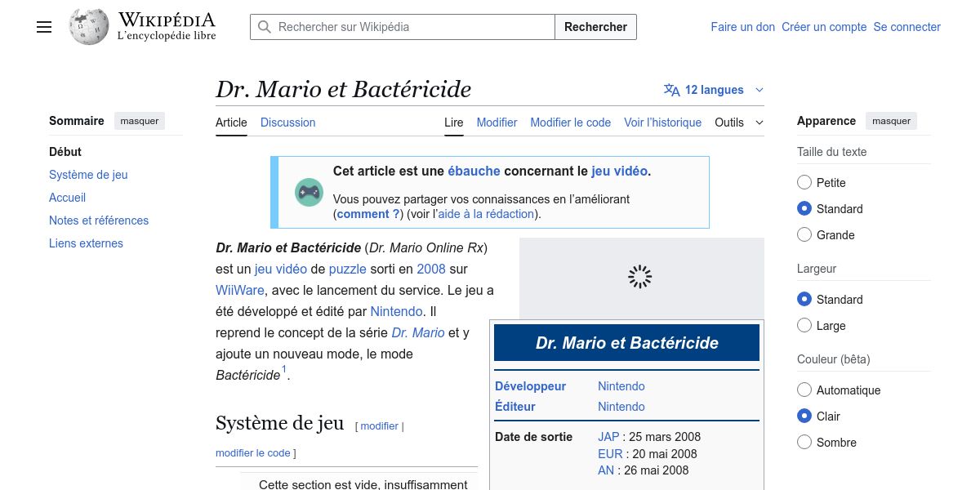Open Modifier le code tab

(x=570, y=122)
